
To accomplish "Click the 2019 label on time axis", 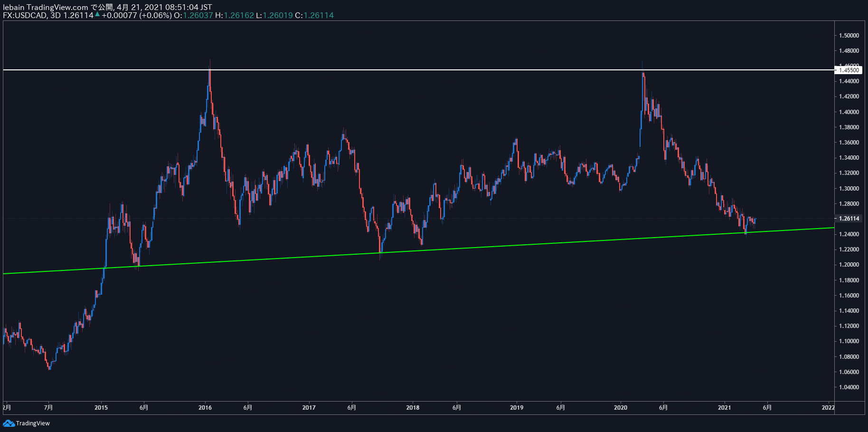I will click(517, 407).
